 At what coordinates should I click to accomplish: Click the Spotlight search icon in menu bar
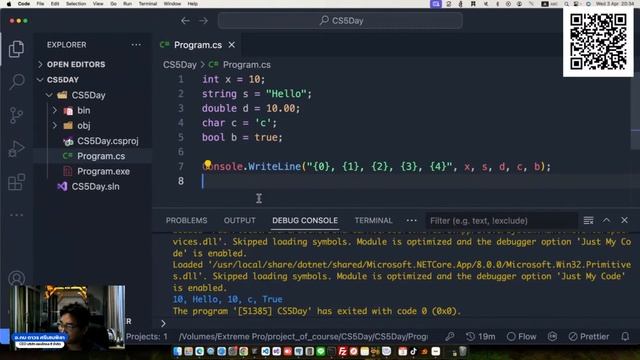point(567,4)
